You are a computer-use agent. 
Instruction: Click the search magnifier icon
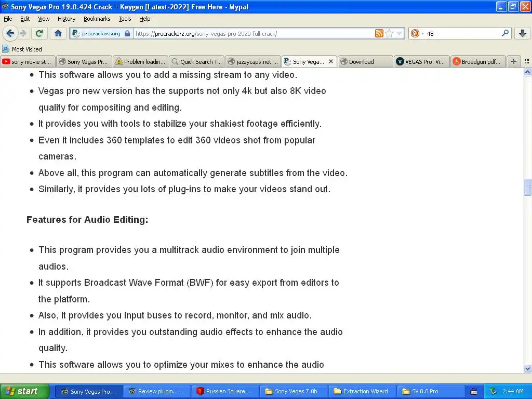(505, 33)
